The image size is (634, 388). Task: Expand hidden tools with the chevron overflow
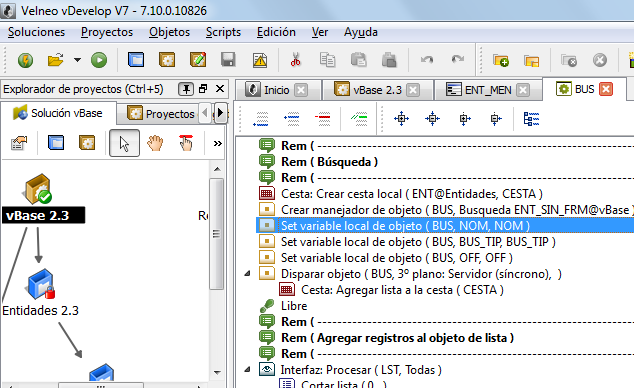(x=218, y=143)
